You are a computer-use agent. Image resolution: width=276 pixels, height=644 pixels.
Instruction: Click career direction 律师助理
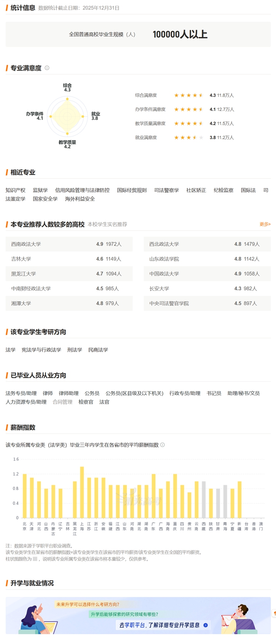pyautogui.click(x=69, y=394)
